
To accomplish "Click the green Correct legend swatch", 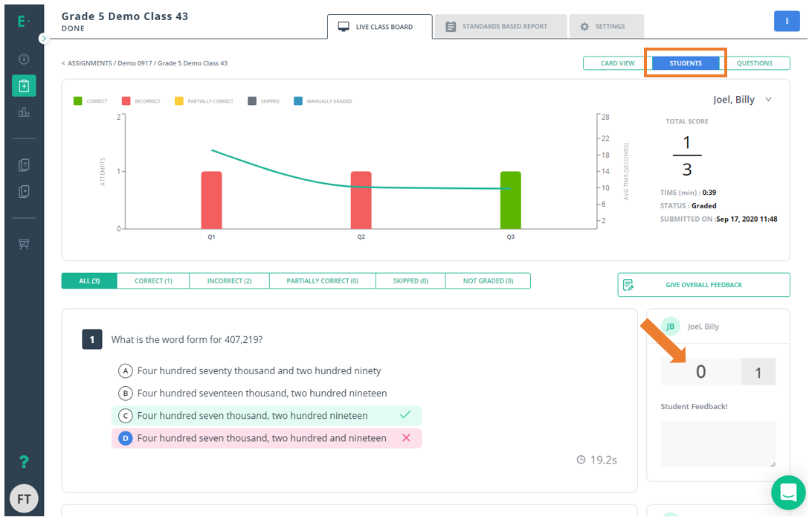I will pyautogui.click(x=78, y=101).
